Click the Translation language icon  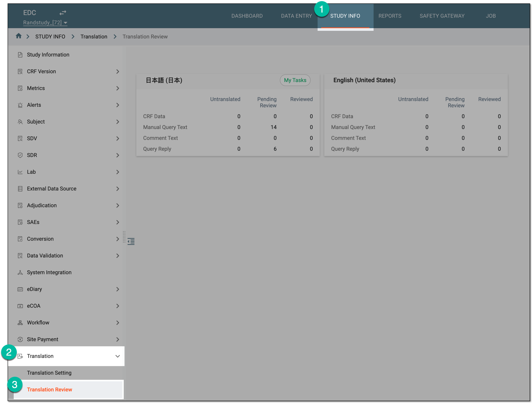[x=20, y=356]
